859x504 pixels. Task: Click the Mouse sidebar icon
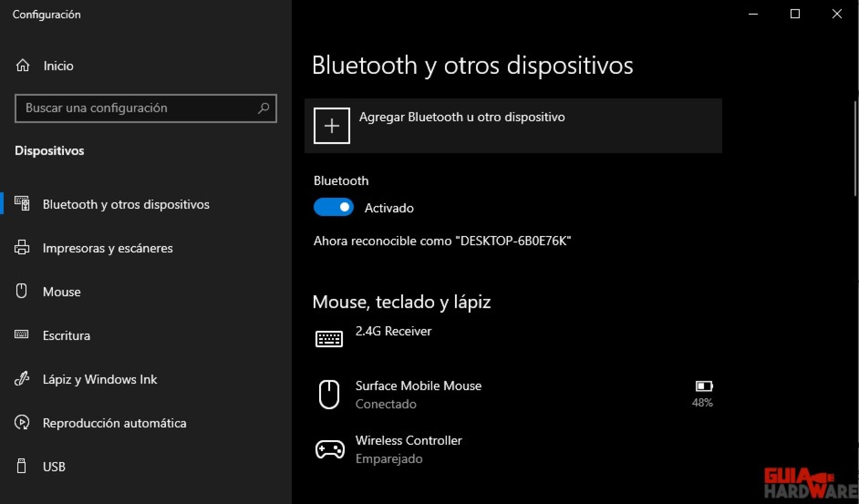pyautogui.click(x=21, y=291)
